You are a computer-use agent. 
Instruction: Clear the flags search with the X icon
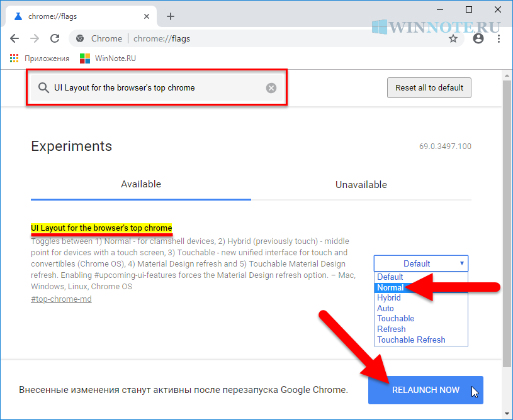[271, 88]
